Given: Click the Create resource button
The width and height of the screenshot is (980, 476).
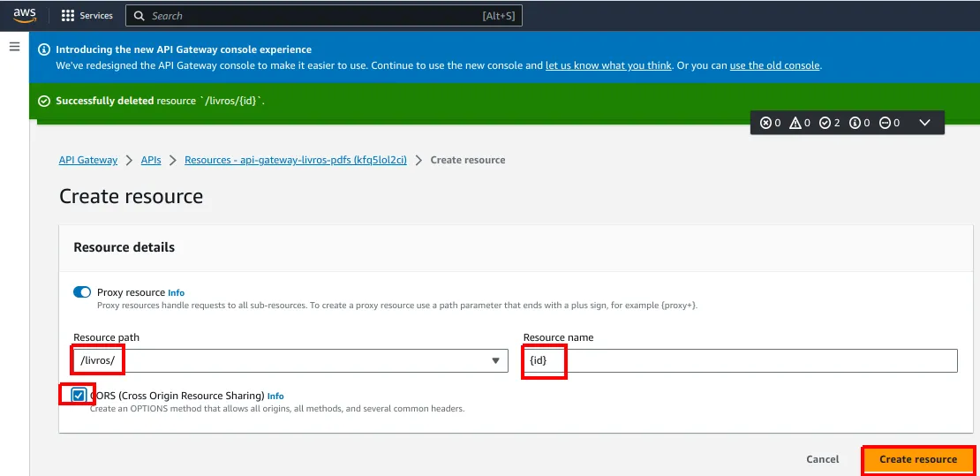Looking at the screenshot, I should tap(917, 459).
